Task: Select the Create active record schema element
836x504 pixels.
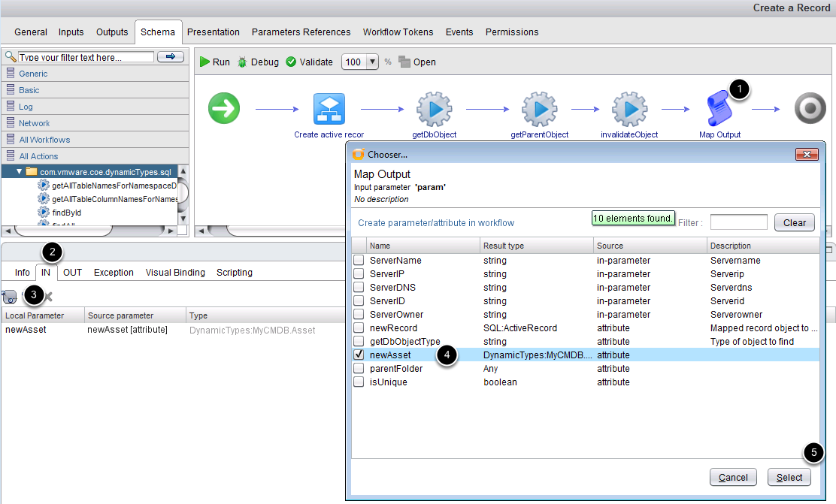Action: [329, 109]
